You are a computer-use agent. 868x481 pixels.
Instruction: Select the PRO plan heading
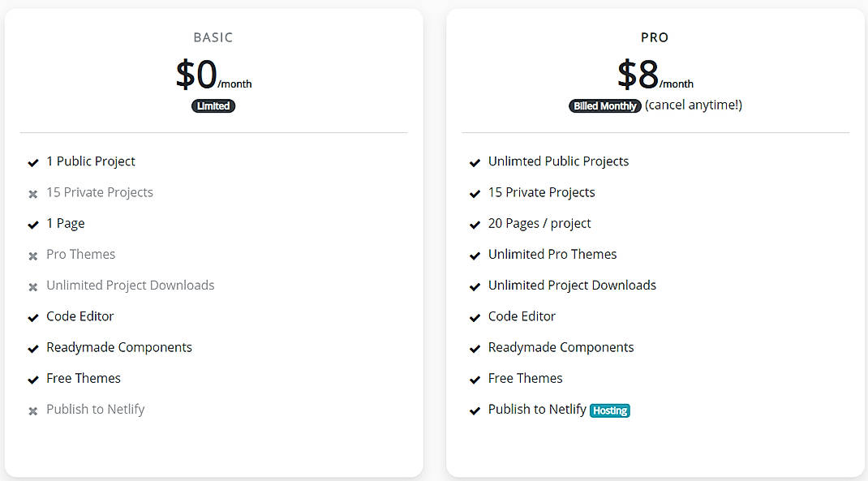[655, 37]
